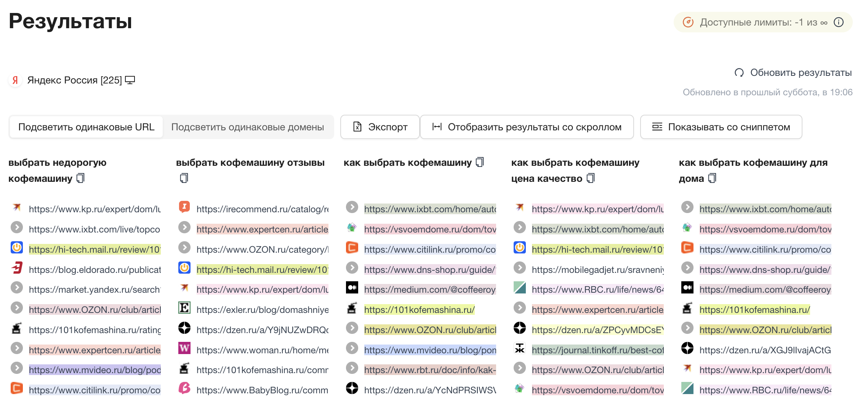Click the Eldorado favicon icon
The height and width of the screenshot is (420, 868).
tap(17, 268)
